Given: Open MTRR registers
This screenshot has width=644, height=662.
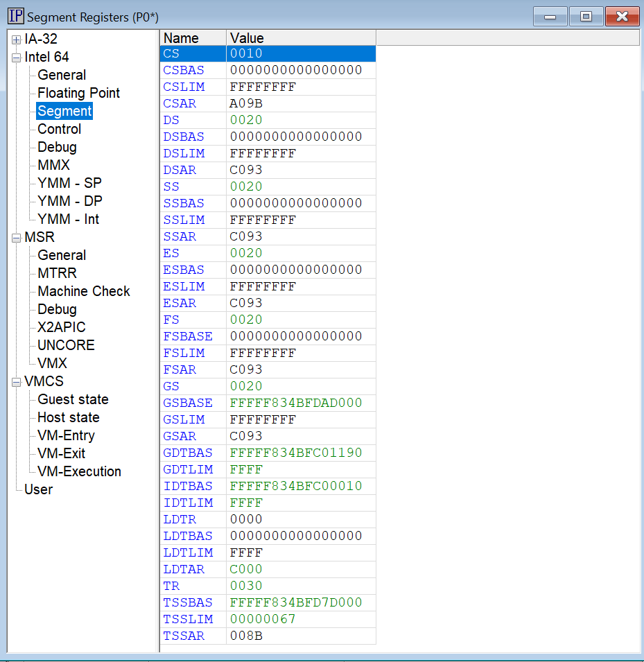Looking at the screenshot, I should pos(57,273).
